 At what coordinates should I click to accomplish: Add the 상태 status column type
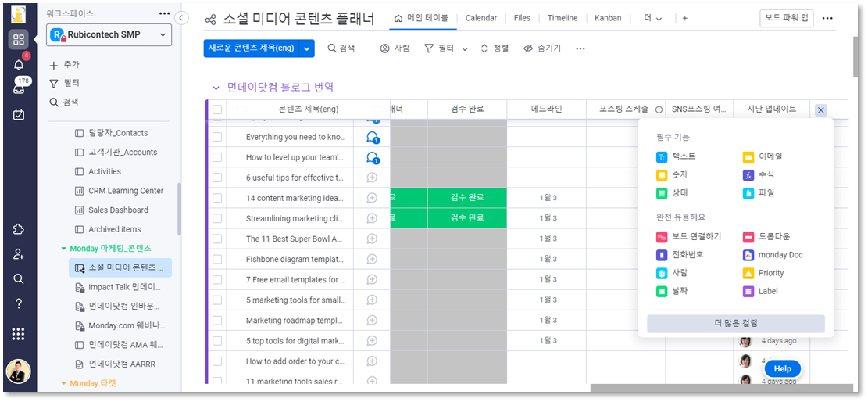pyautogui.click(x=673, y=193)
